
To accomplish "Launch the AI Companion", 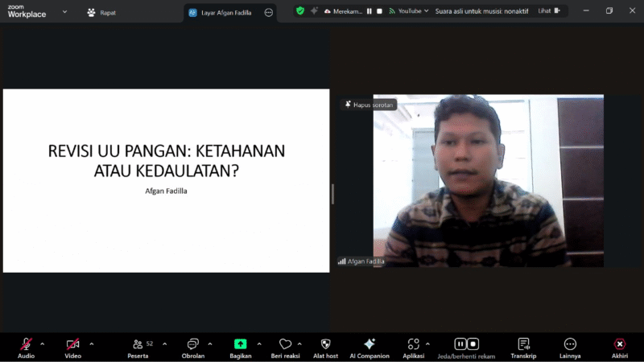I will (x=369, y=344).
